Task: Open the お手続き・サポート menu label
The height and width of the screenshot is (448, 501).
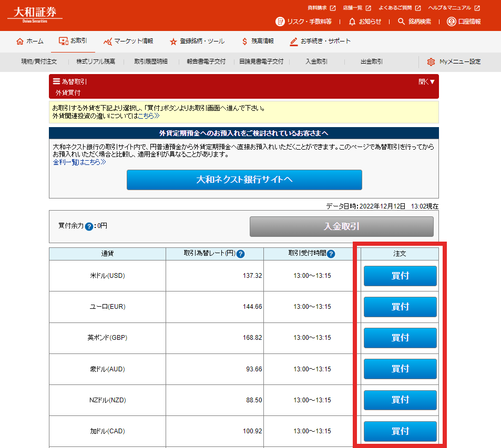Action: click(325, 41)
